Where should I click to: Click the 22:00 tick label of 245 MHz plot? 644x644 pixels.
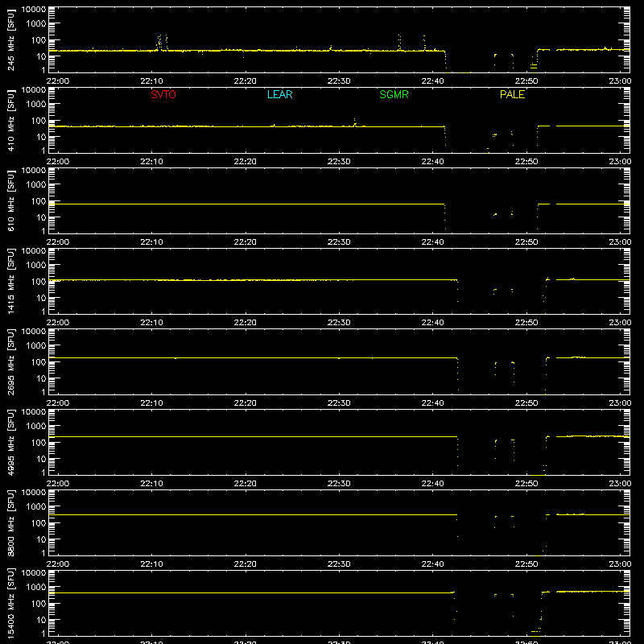click(57, 81)
